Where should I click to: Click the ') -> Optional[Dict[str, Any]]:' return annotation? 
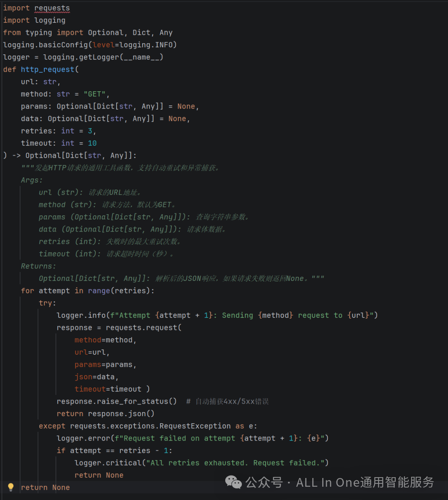pyautogui.click(x=70, y=156)
